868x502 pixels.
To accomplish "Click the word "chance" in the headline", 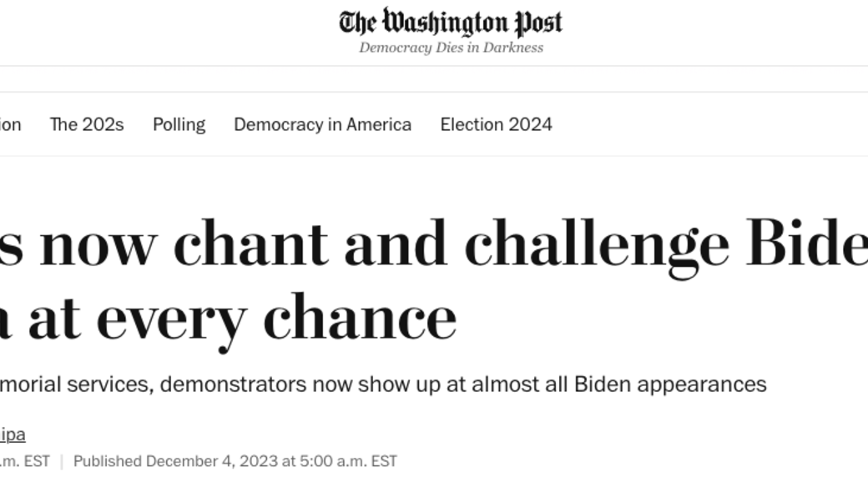I will (x=360, y=318).
